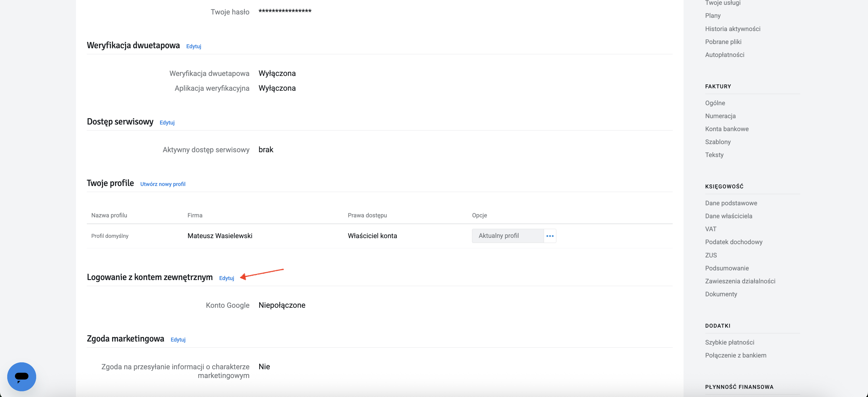The image size is (868, 397).
Task: Open Teksty settings
Action: click(x=714, y=155)
